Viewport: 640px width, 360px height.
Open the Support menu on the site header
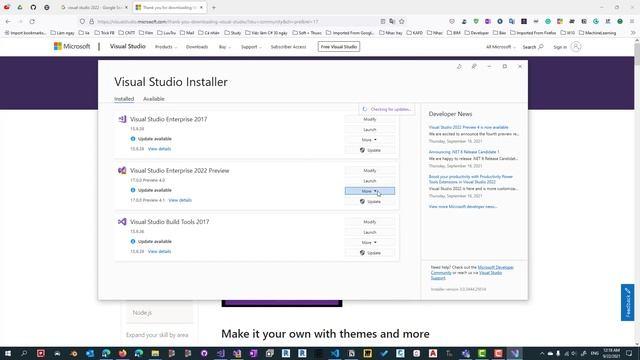(x=251, y=47)
